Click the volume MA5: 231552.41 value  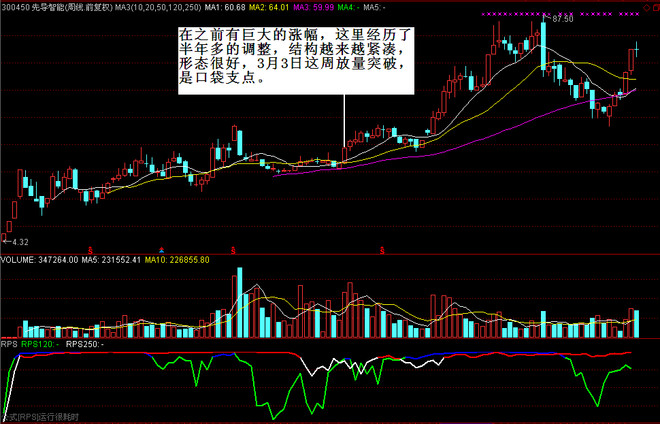[111, 260]
